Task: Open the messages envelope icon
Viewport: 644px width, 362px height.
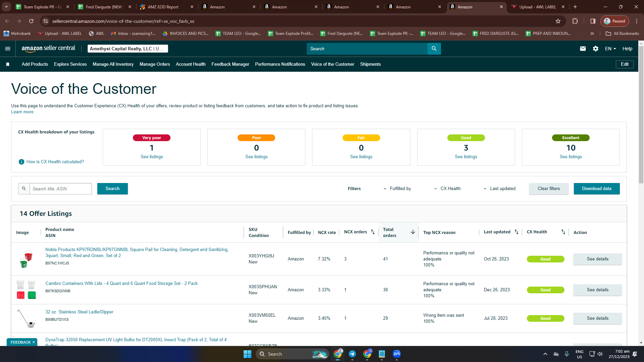Action: tap(583, 49)
